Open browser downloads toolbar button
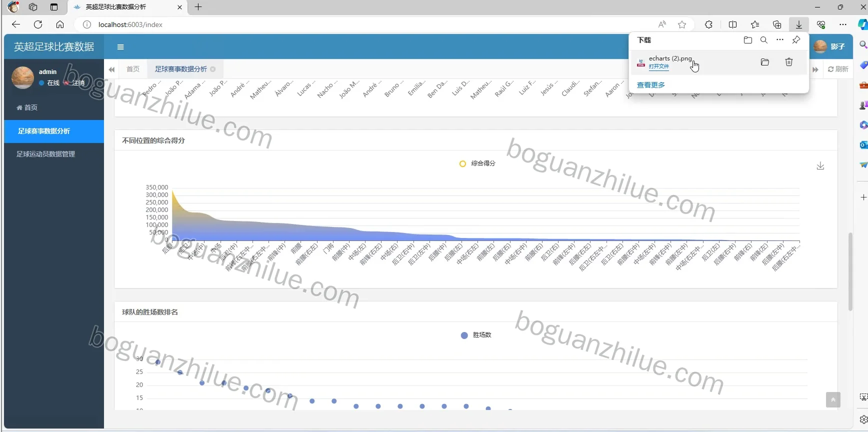 [799, 24]
